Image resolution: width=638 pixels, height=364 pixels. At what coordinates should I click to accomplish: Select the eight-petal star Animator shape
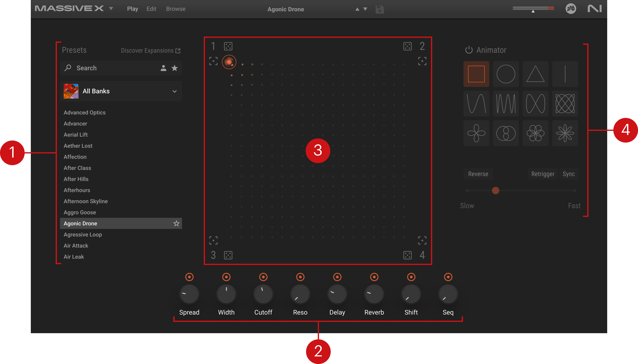point(565,133)
